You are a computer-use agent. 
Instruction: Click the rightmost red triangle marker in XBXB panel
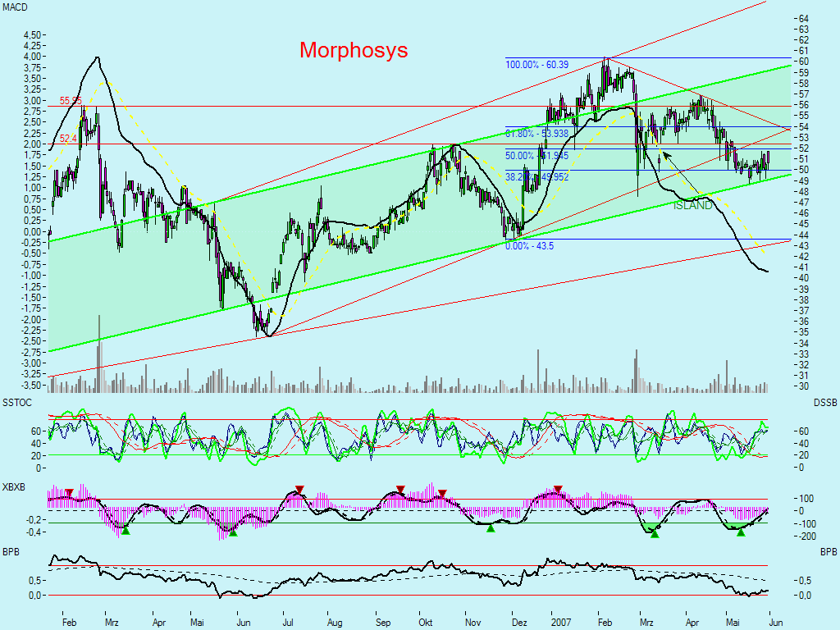558,490
